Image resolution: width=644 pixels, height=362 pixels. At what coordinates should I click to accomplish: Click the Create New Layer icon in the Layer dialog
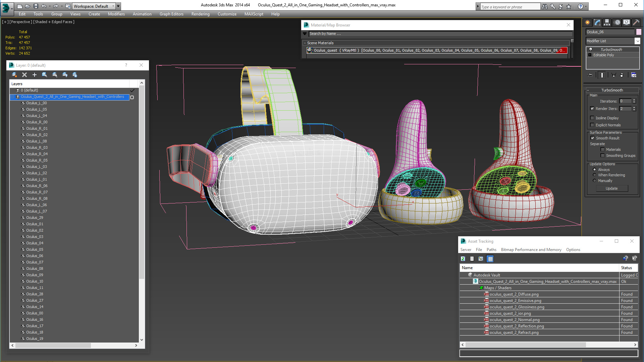click(x=14, y=75)
